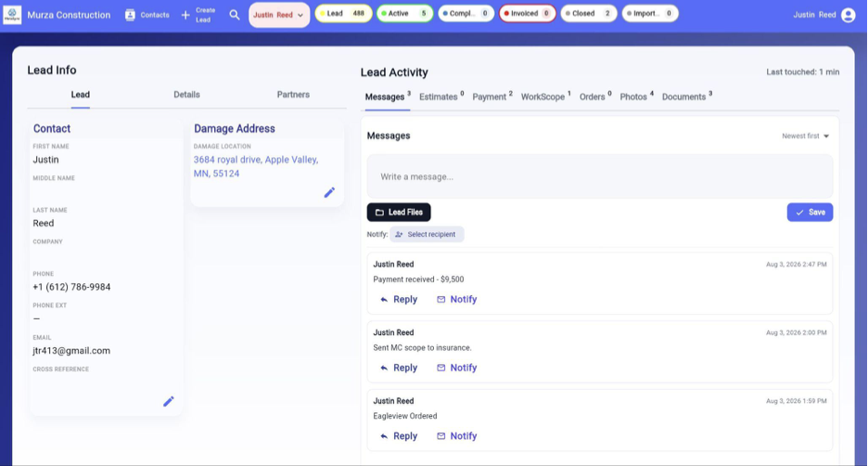Viewport: 868px width, 466px height.
Task: Click the last name value Reed
Action: point(44,224)
